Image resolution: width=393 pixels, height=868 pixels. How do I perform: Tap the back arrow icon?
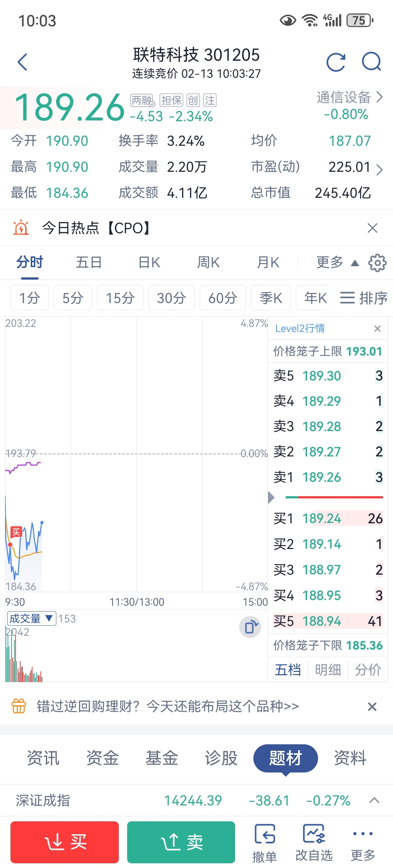(x=23, y=62)
